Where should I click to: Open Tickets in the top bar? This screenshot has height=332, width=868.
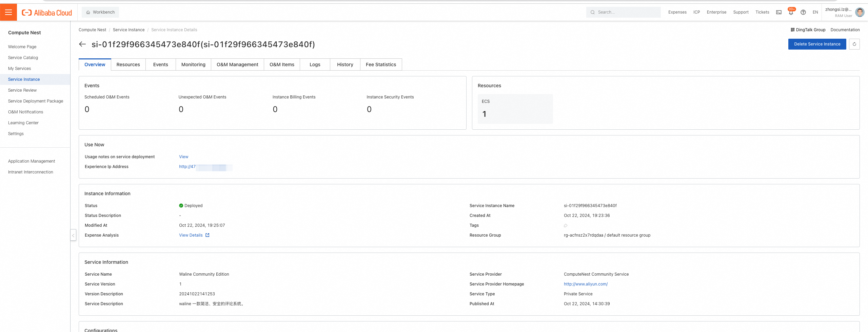762,12
